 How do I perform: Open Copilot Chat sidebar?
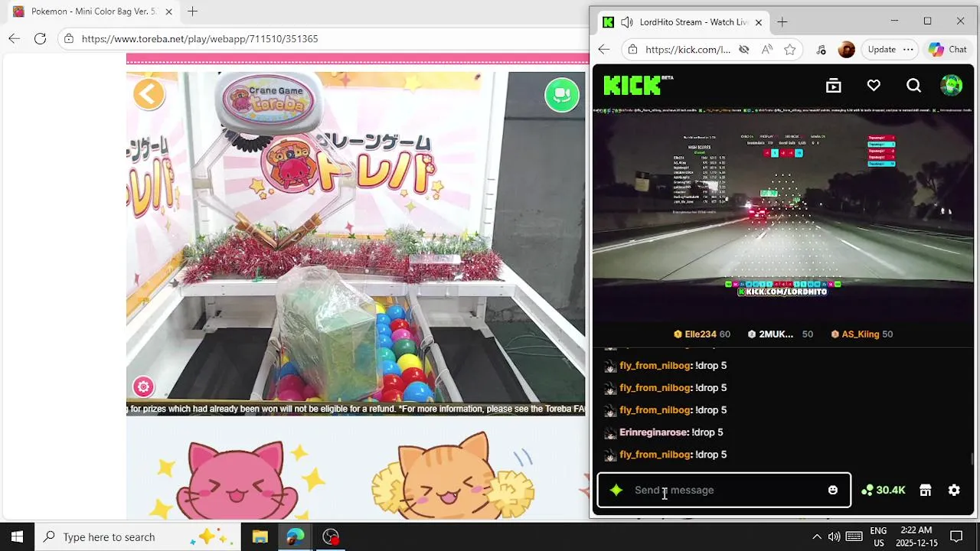coord(947,50)
